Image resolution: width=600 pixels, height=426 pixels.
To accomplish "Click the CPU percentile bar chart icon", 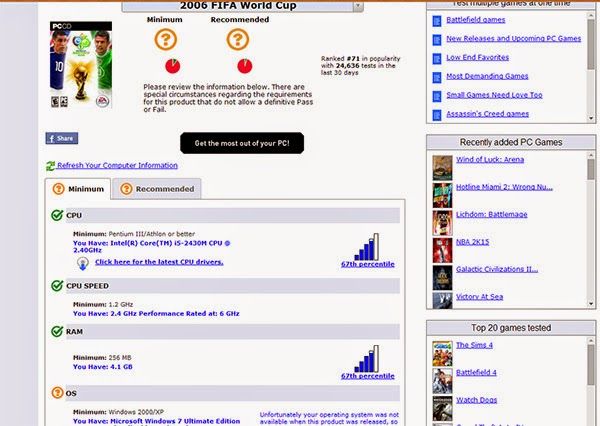I will 368,246.
